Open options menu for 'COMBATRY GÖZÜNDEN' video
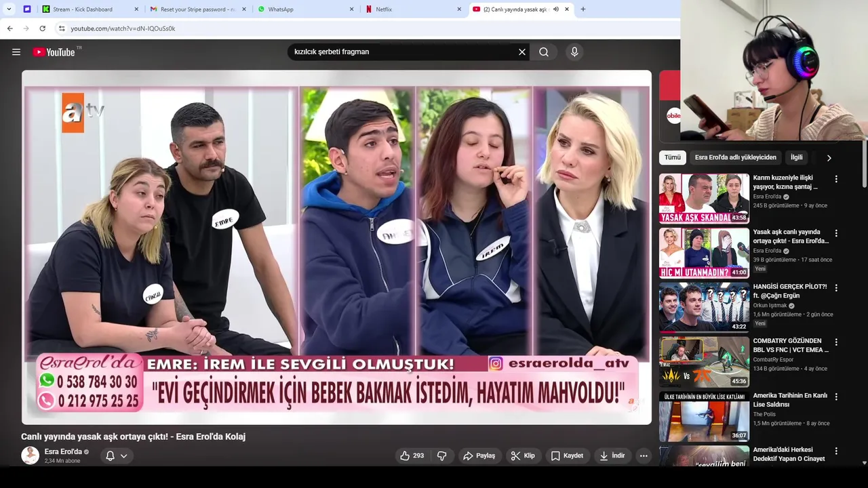The height and width of the screenshot is (488, 868). pyautogui.click(x=835, y=342)
